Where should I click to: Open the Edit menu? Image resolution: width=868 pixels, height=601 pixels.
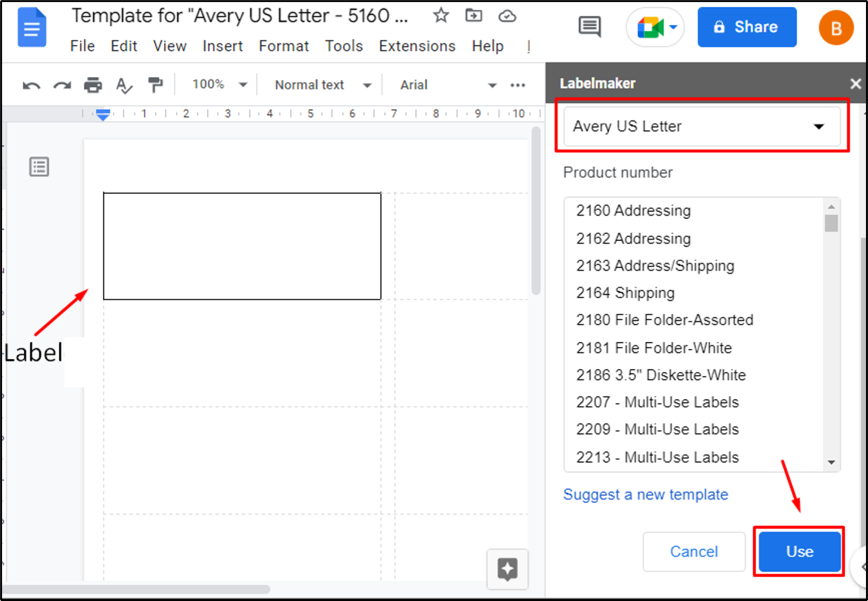(x=124, y=46)
